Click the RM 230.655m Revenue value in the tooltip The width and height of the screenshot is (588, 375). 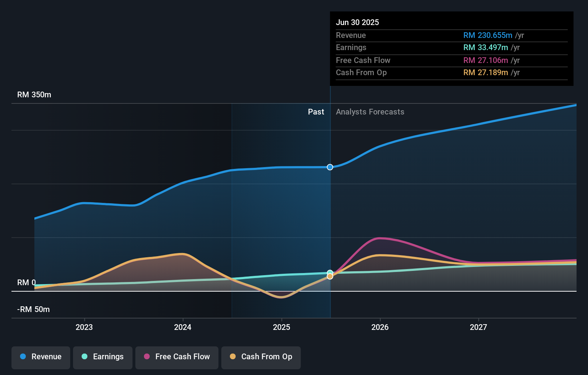pos(487,35)
